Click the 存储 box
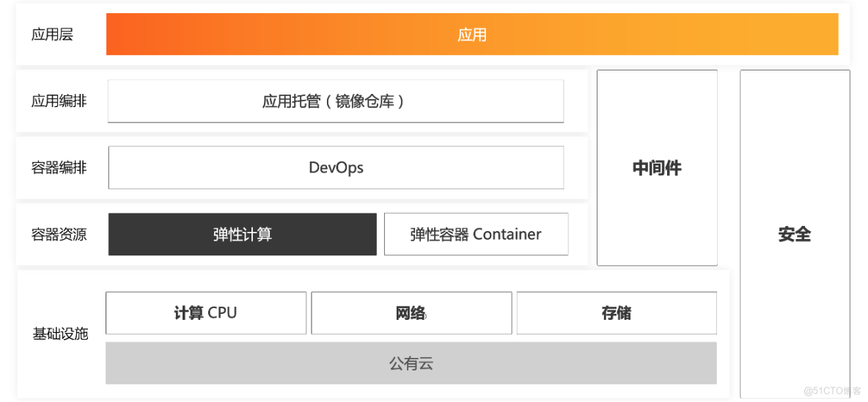Screen dimensions: 868x402 617,313
